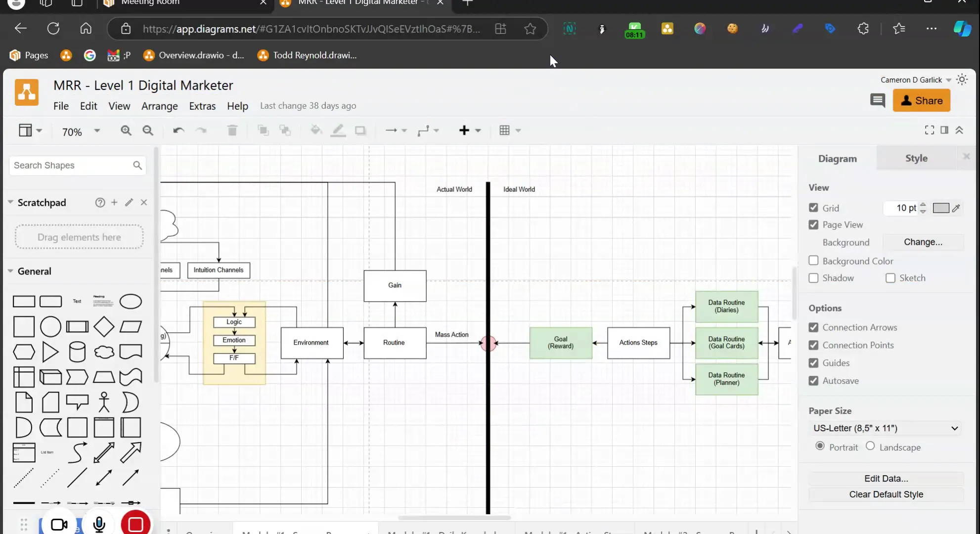
Task: Click the Zoom In magnifier icon
Action: [126, 131]
